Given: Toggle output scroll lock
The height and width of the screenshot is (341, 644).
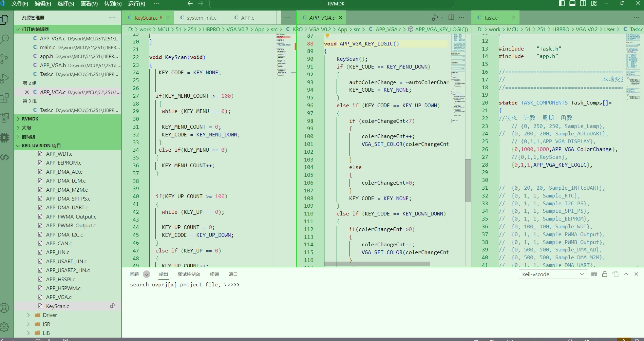Looking at the screenshot, I should click(x=605, y=274).
